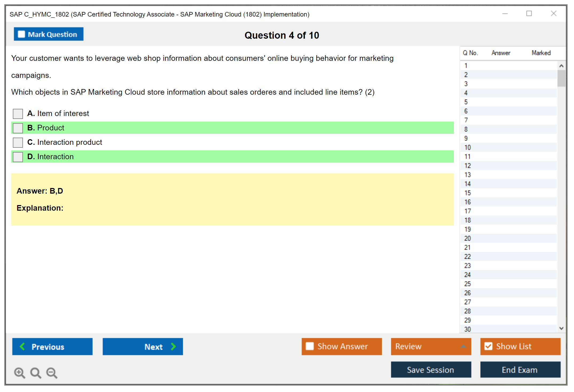Image resolution: width=574 pixels, height=392 pixels.
Task: Disable the Show List toggle
Action: coord(488,346)
